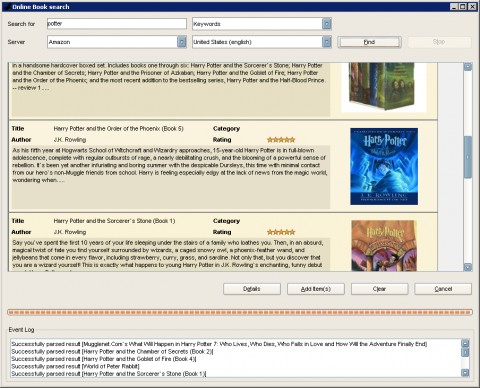Click the Find button

(369, 42)
